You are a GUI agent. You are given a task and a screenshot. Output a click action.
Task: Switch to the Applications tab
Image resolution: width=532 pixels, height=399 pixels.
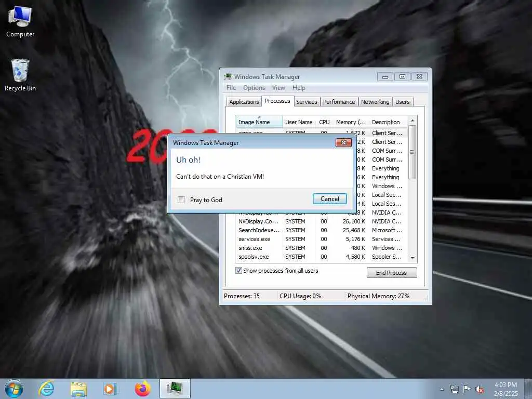(x=244, y=102)
